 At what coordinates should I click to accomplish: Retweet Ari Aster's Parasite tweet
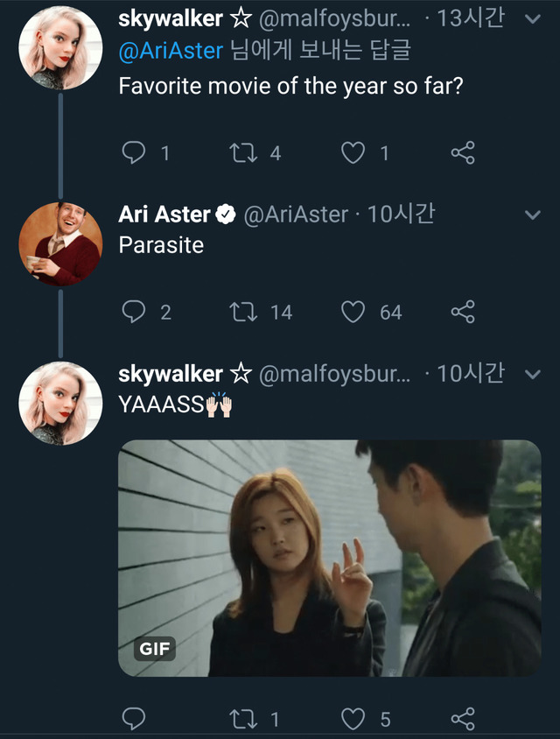point(241,312)
